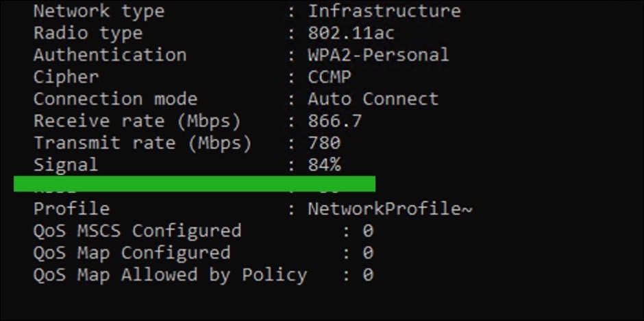Image resolution: width=644 pixels, height=321 pixels.
Task: Select the CCMP cipher value
Action: click(x=330, y=78)
